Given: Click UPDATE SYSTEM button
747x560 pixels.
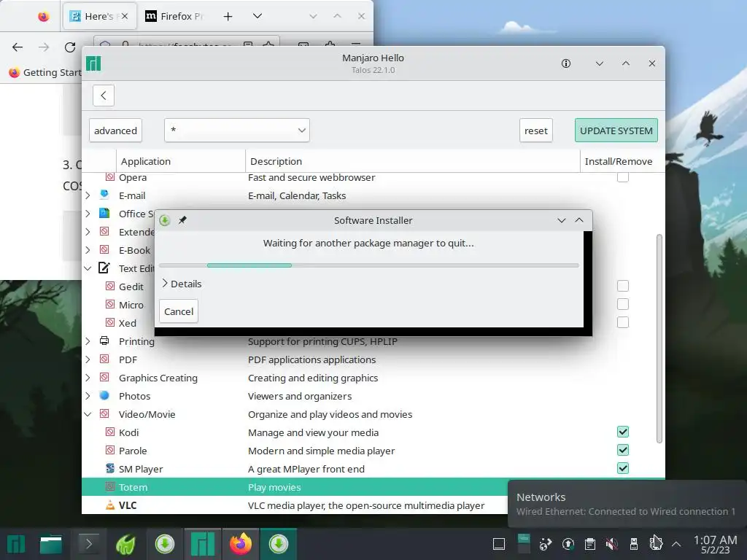Looking at the screenshot, I should [x=616, y=130].
